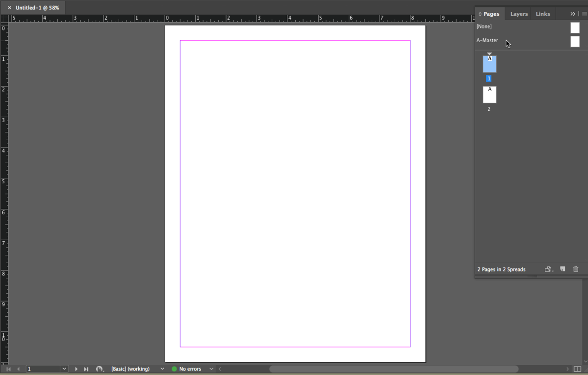This screenshot has width=588, height=375.
Task: Collapse the panel with the double-arrow icon
Action: pyautogui.click(x=572, y=14)
